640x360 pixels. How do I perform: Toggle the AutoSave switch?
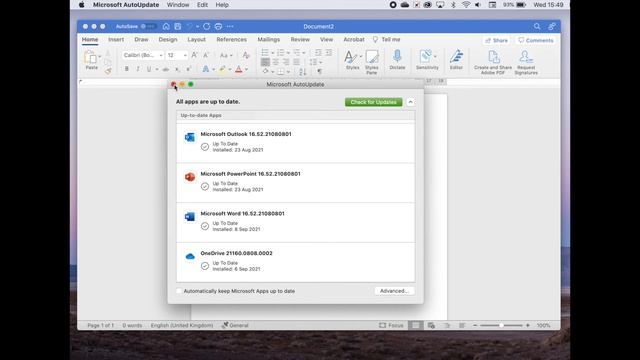click(x=148, y=27)
